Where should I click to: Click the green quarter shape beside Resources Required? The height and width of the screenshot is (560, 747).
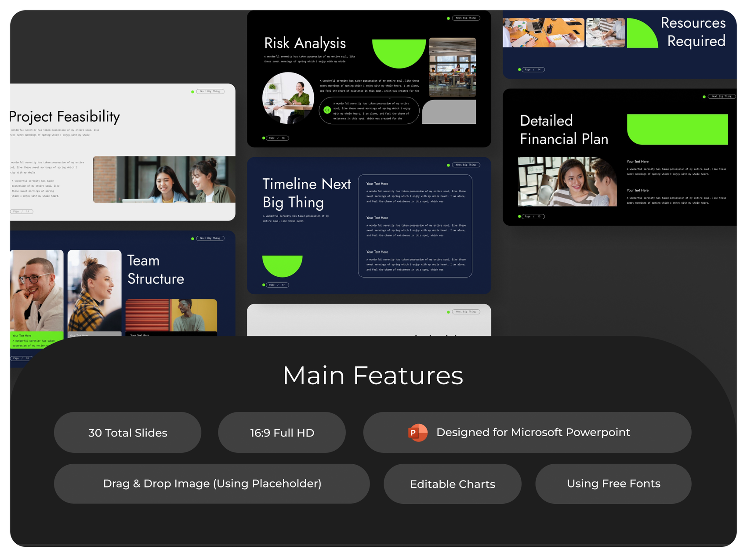[642, 33]
